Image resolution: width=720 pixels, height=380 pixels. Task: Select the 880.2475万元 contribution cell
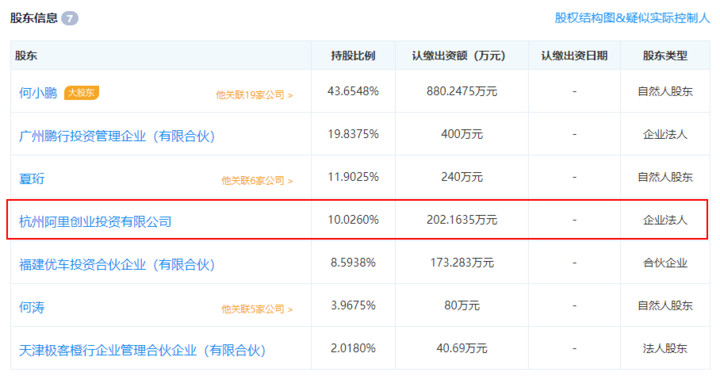(462, 91)
